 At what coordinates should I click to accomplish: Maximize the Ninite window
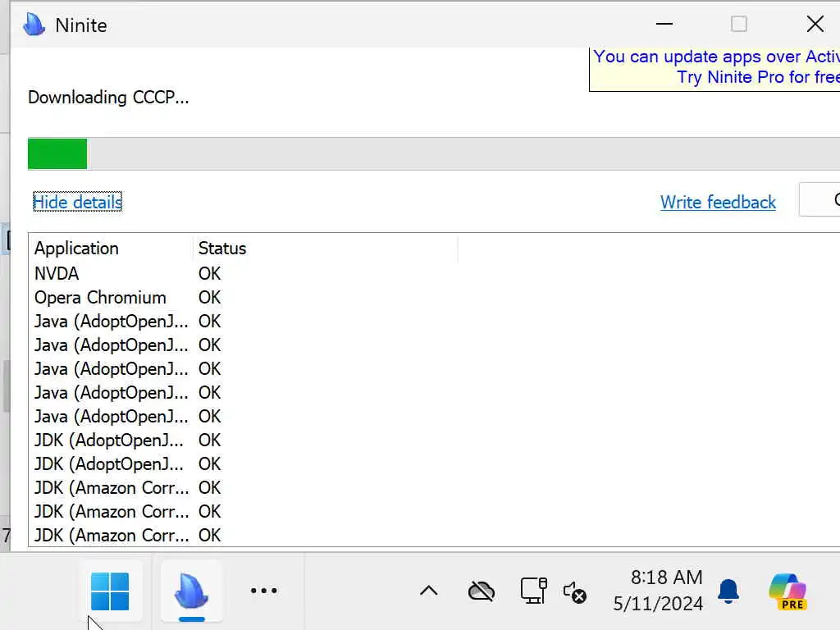tap(738, 25)
